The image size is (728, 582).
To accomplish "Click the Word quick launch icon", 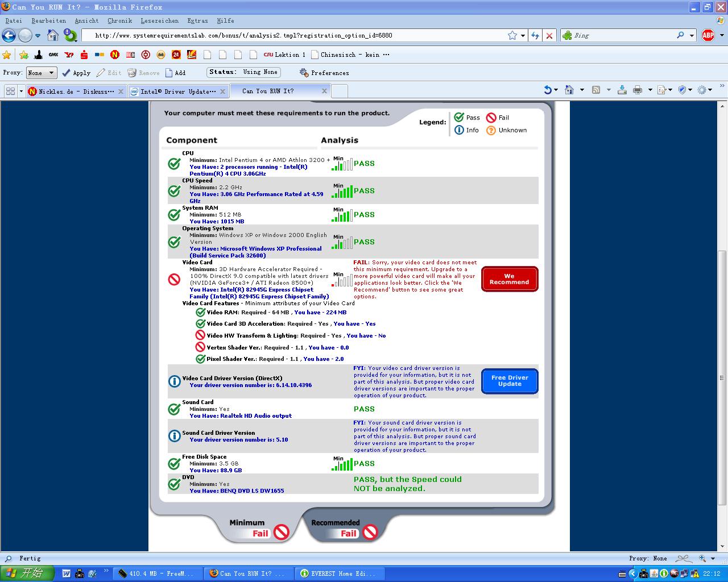I will pos(66,573).
